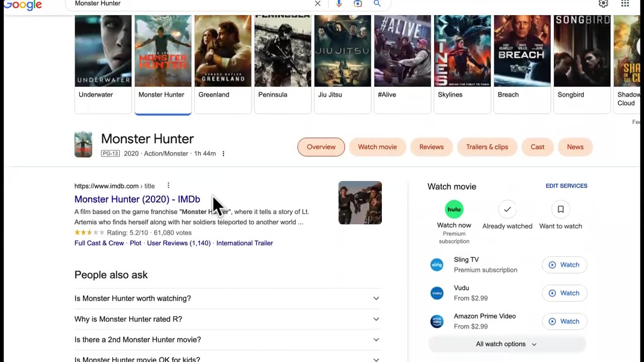
Task: Click EDIT SERVICES
Action: point(567,186)
